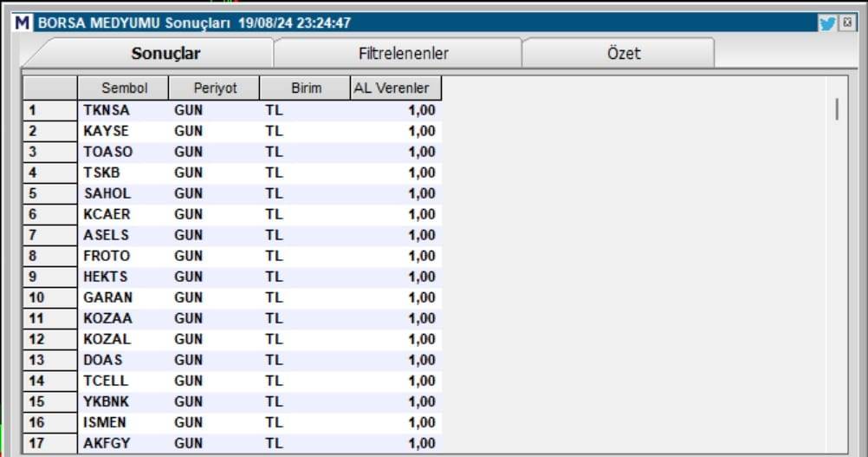The height and width of the screenshot is (457, 868).
Task: Close the BORSA MEDYUMU results window
Action: click(847, 23)
